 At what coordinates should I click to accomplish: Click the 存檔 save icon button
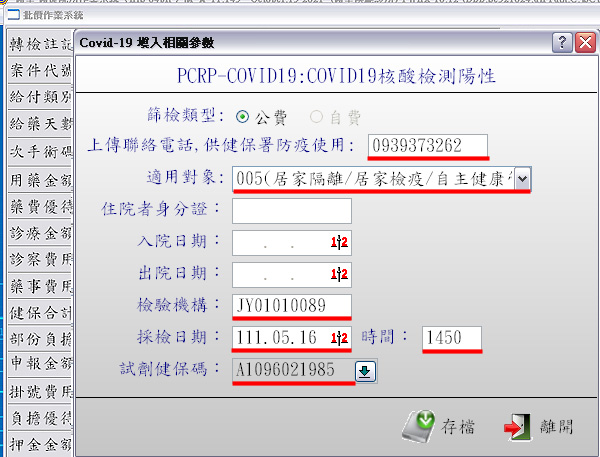(x=438, y=427)
